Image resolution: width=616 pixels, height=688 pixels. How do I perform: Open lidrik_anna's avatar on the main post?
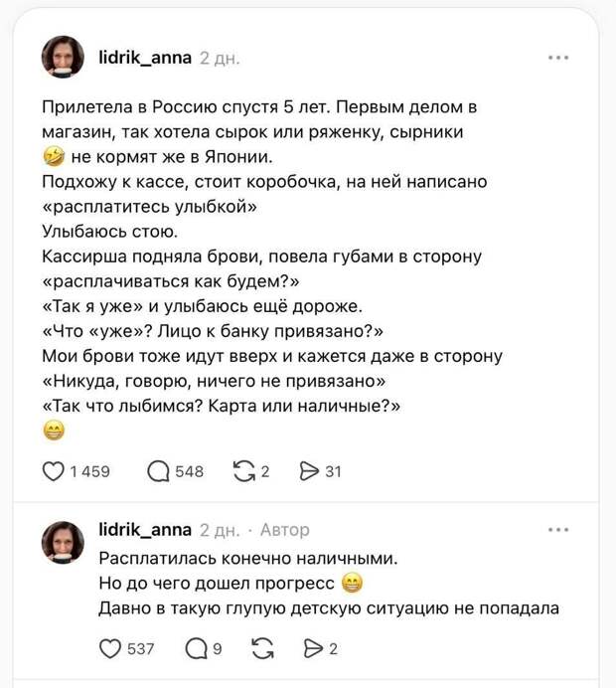pyautogui.click(x=63, y=58)
